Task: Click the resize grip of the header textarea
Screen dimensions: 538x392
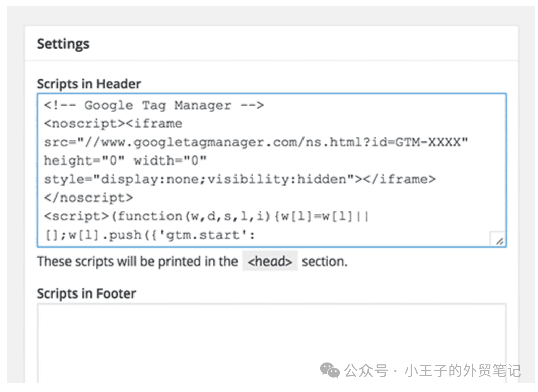Action: click(x=499, y=241)
